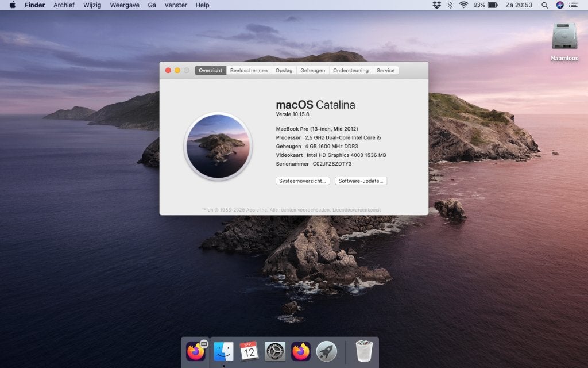Click the Versie 10.15.8 text
This screenshot has height=368, width=588.
[292, 114]
